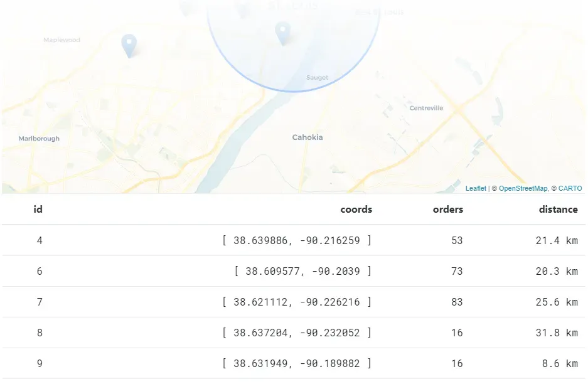Open the Leaflet attribution link
Screen dimensions: 588x384
(x=475, y=188)
